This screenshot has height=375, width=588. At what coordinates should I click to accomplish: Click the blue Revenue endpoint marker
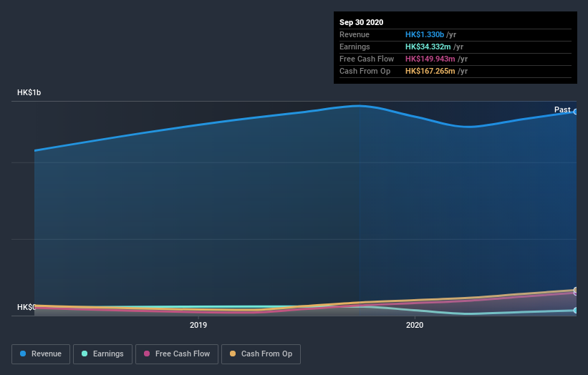point(575,112)
